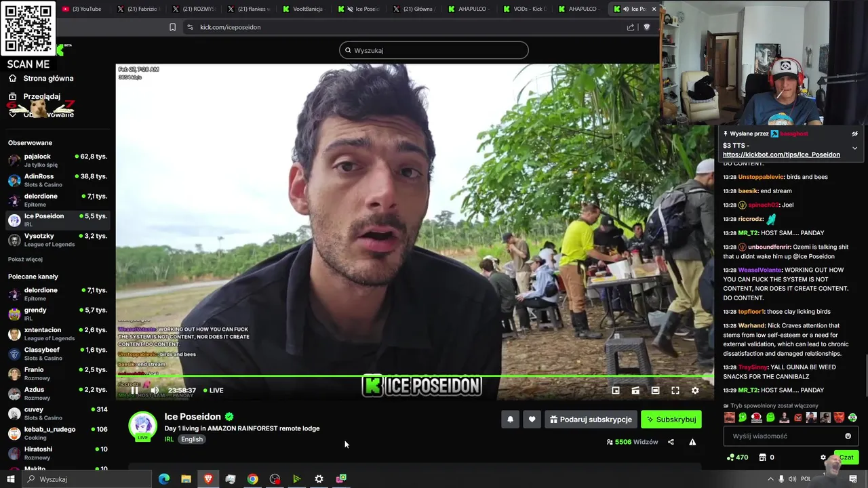868x488 pixels.
Task: Open Ice Poseidon channel avatar
Action: pyautogui.click(x=143, y=426)
